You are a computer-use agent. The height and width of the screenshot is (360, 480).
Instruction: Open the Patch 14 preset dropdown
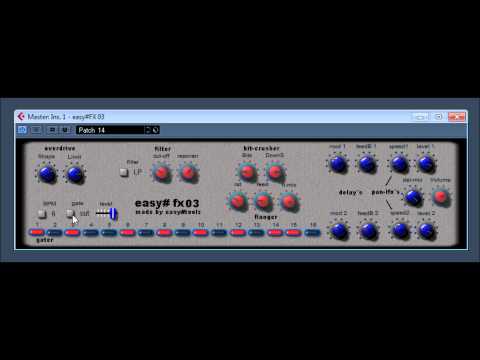click(110, 130)
